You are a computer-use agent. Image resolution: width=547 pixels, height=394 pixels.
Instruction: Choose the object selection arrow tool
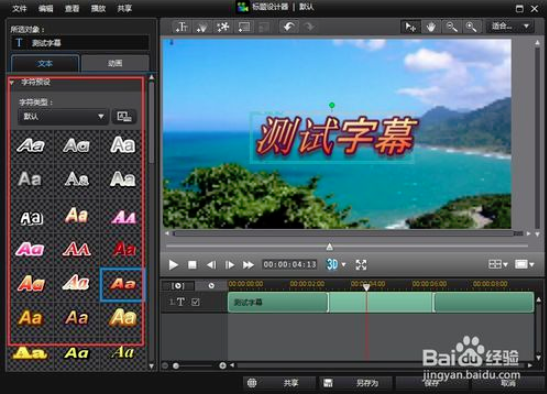(410, 27)
